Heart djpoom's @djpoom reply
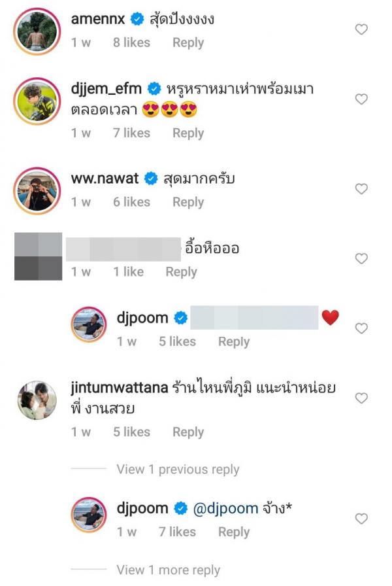Screen dimensions: 392x586 tap(361, 519)
